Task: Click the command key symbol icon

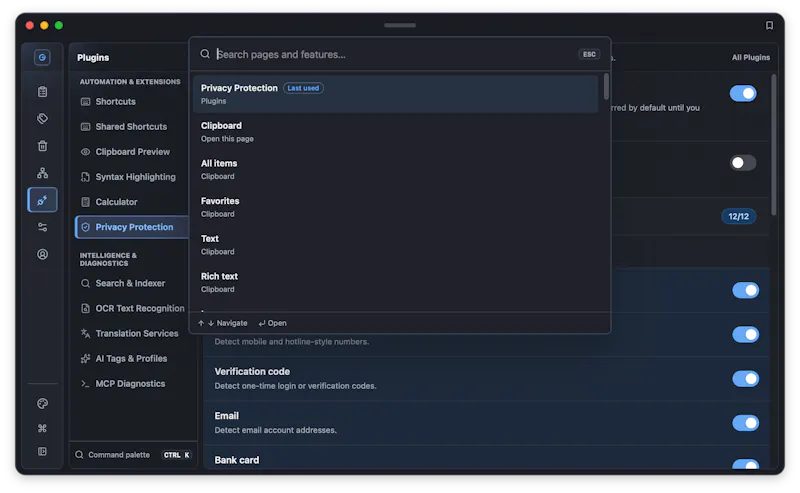Action: click(x=42, y=428)
